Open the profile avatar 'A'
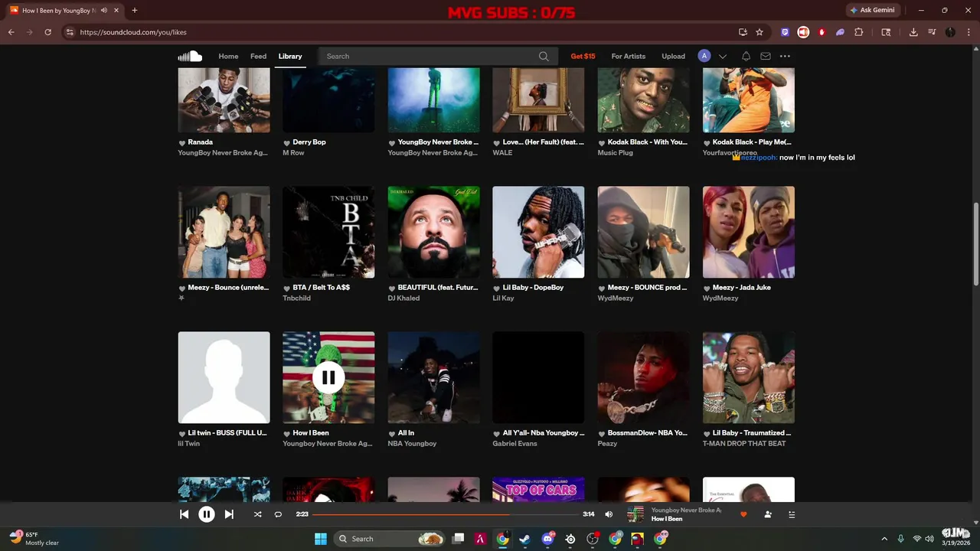Viewport: 980px width, 551px height. pos(704,56)
